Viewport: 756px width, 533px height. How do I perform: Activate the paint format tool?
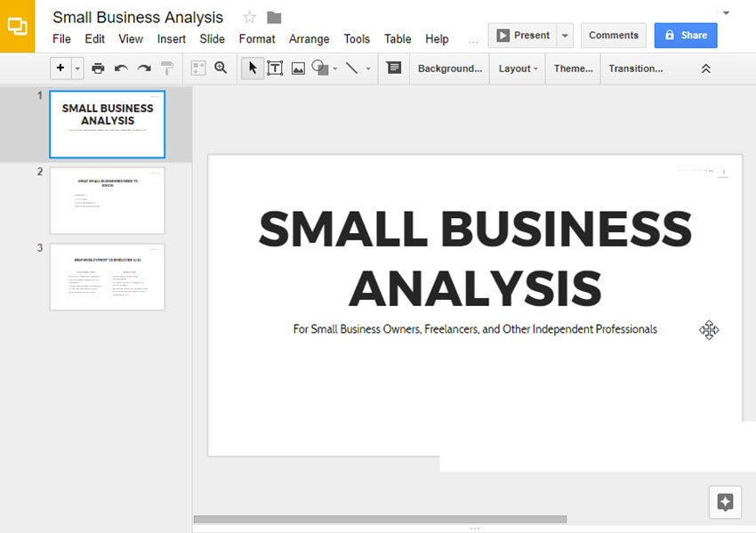tap(165, 68)
